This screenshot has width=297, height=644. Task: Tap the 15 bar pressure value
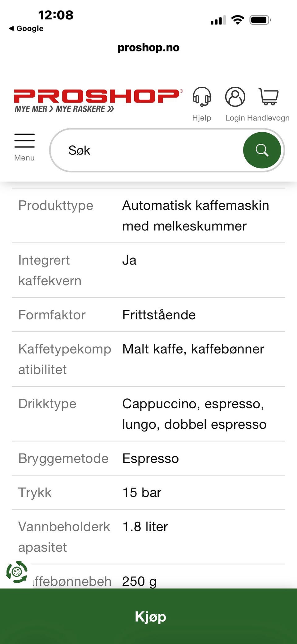pos(142,493)
